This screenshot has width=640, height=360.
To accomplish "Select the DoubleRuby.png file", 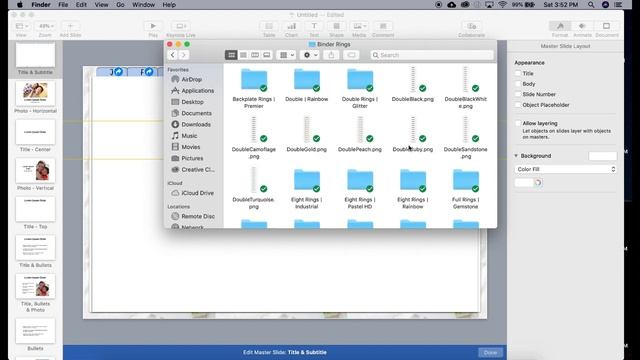I will click(x=413, y=130).
